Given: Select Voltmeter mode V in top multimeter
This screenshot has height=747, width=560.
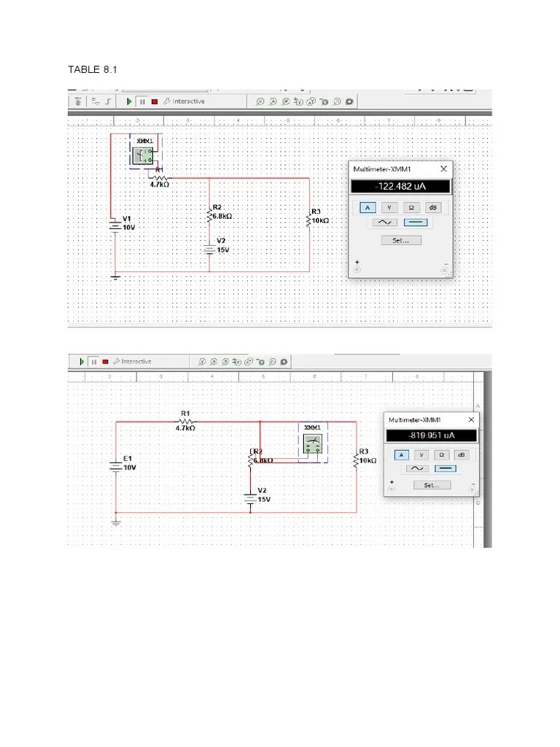Looking at the screenshot, I should pyautogui.click(x=389, y=208).
